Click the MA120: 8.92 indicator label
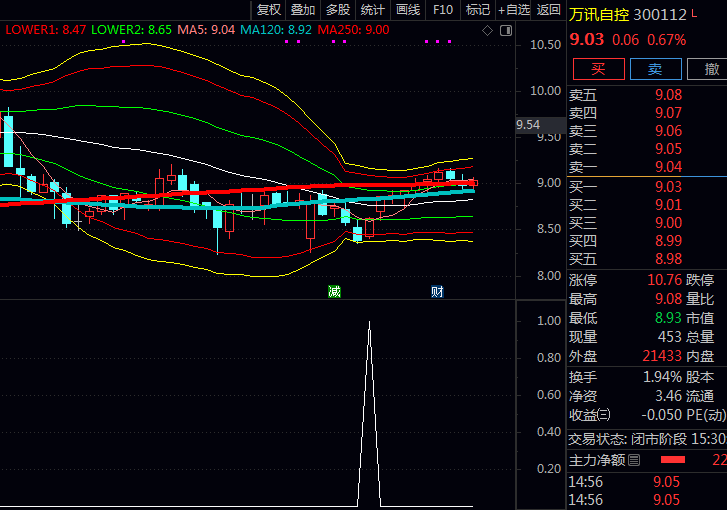The height and width of the screenshot is (510, 727). 276,30
